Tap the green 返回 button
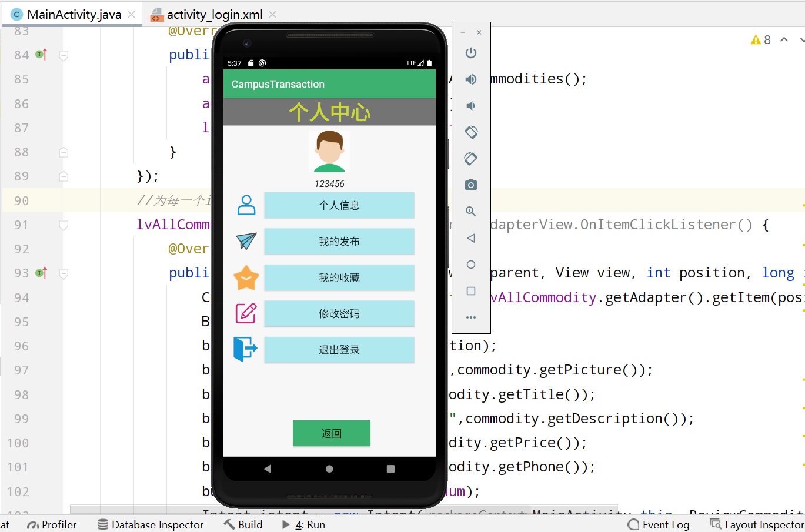The height and width of the screenshot is (532, 805). (x=332, y=433)
